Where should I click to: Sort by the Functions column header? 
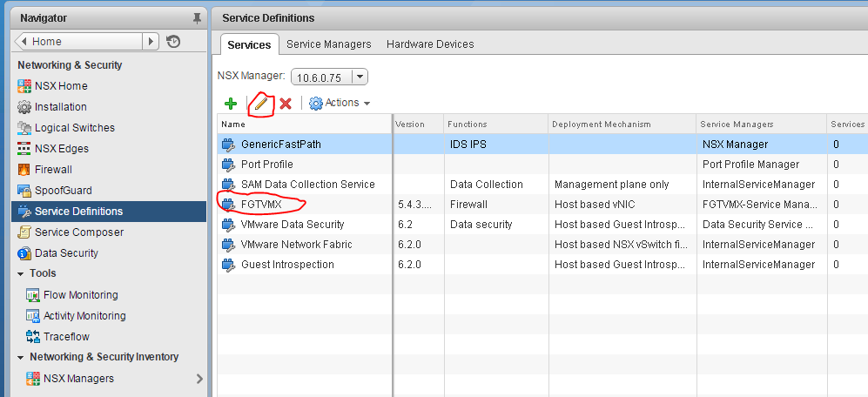496,124
